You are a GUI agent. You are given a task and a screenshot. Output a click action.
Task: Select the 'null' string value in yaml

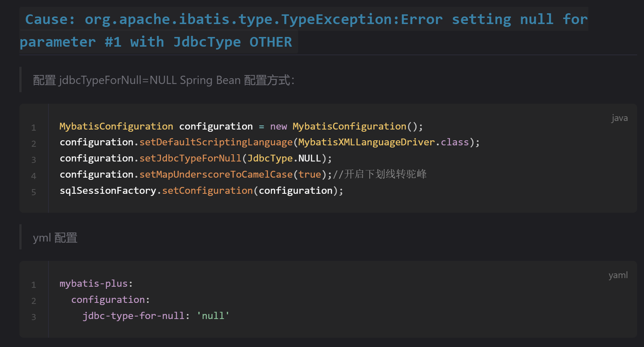coord(213,315)
